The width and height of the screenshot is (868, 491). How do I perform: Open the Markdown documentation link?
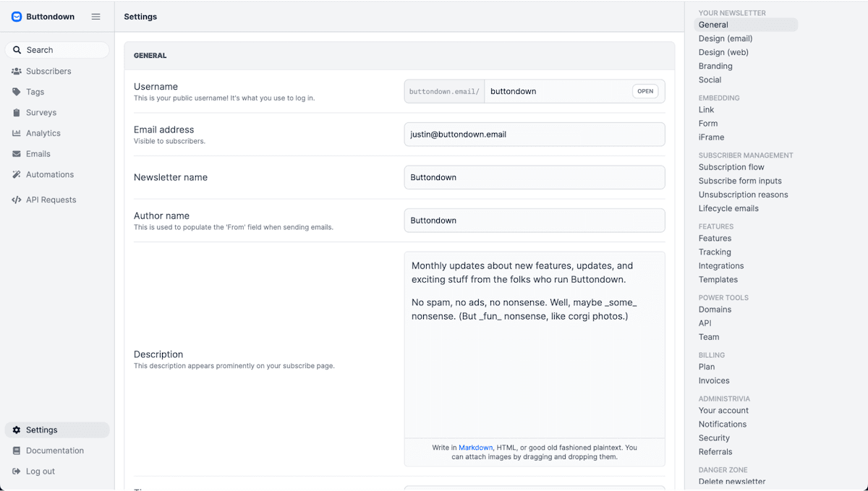coord(475,447)
